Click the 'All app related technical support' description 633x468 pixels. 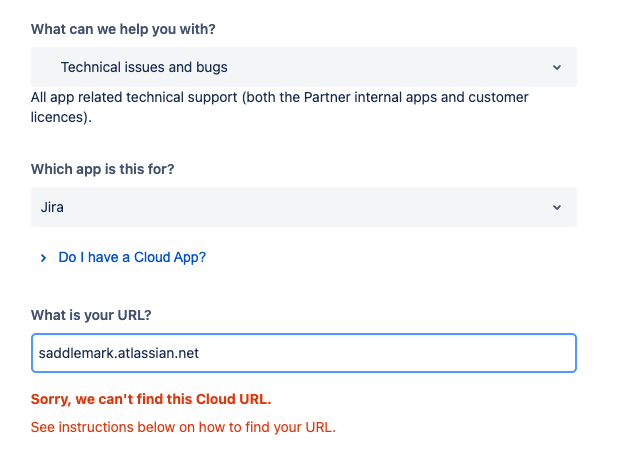[280, 98]
